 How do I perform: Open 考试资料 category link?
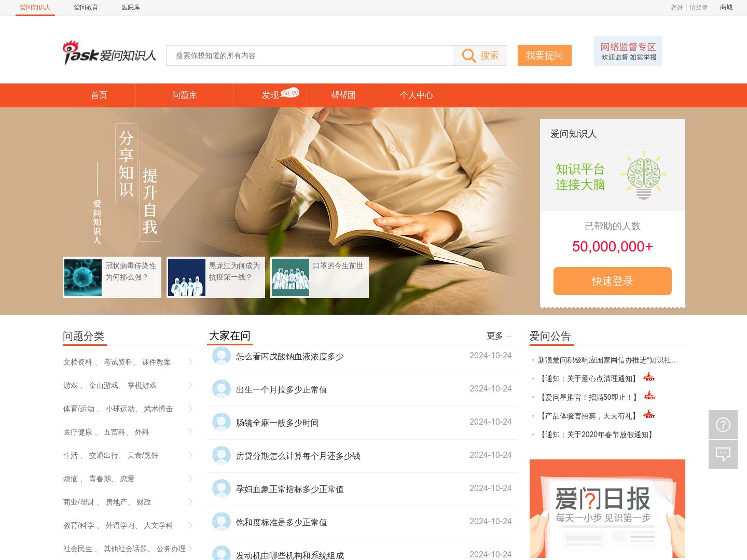118,362
